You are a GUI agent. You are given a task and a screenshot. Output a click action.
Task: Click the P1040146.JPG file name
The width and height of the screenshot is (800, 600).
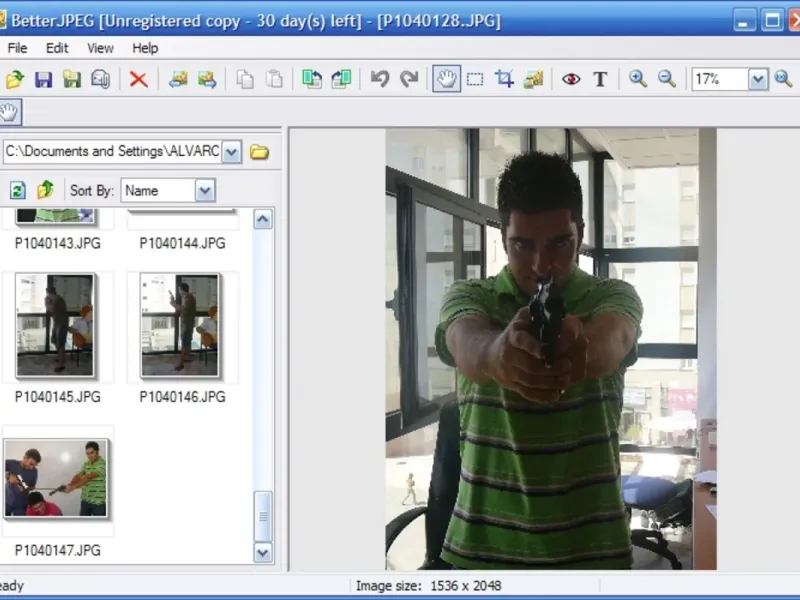coord(182,397)
